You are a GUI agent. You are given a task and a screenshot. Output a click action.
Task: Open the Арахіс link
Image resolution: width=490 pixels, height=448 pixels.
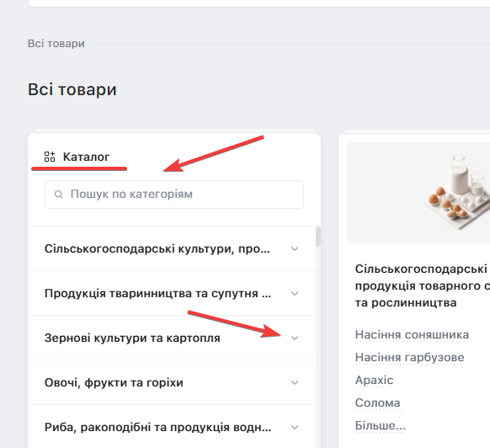click(374, 380)
